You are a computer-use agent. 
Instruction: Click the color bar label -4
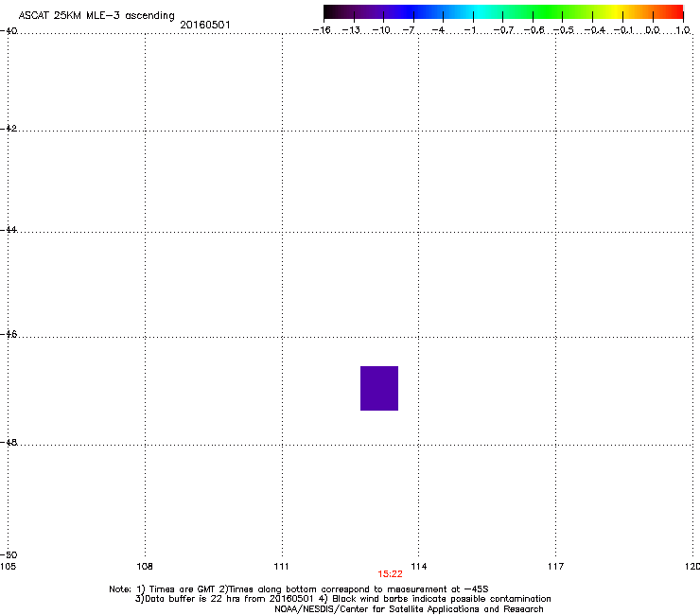pos(438,30)
